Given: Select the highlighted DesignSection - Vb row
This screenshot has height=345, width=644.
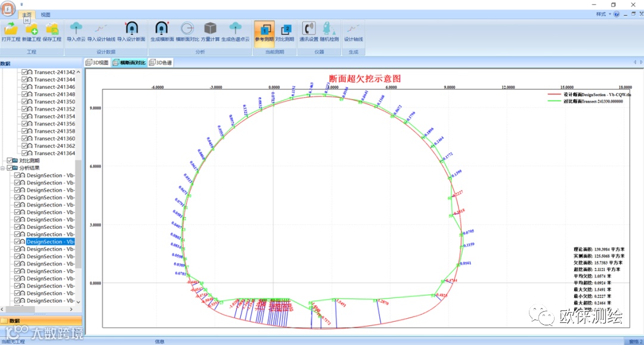Looking at the screenshot, I should tap(50, 242).
